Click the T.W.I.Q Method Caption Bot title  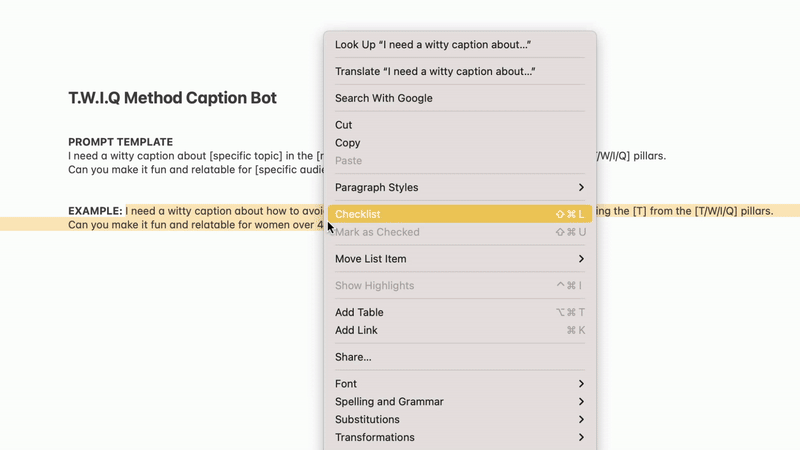pos(172,98)
